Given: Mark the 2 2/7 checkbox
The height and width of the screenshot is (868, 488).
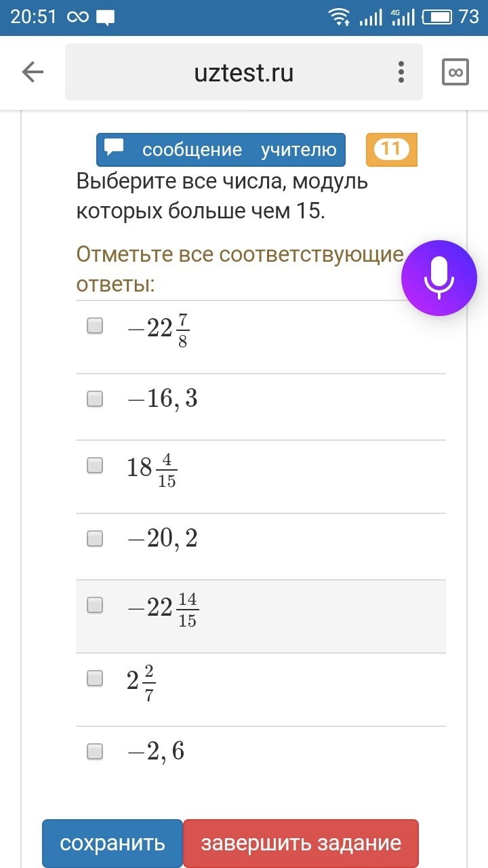Looking at the screenshot, I should pos(95,678).
